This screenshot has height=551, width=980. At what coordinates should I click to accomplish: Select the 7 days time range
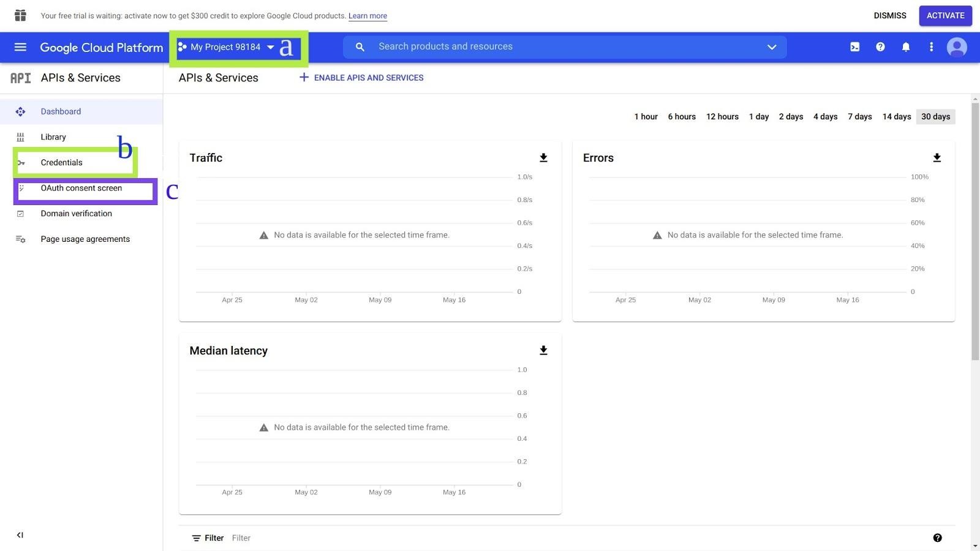(859, 117)
